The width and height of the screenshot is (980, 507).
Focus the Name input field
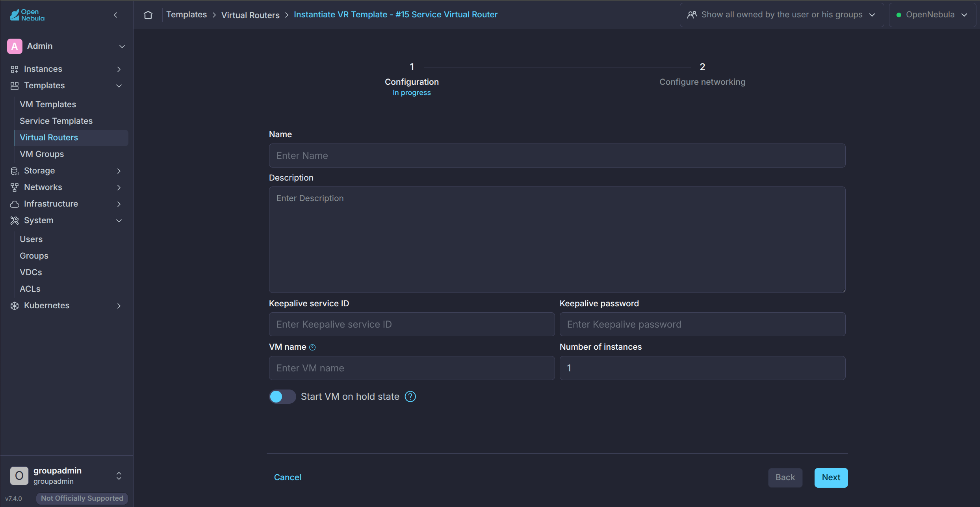tap(557, 156)
